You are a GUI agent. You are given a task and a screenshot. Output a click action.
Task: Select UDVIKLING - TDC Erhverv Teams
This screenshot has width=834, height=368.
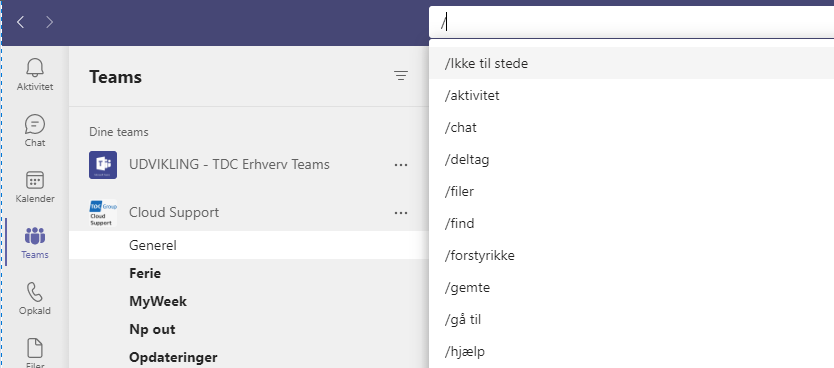click(x=229, y=164)
